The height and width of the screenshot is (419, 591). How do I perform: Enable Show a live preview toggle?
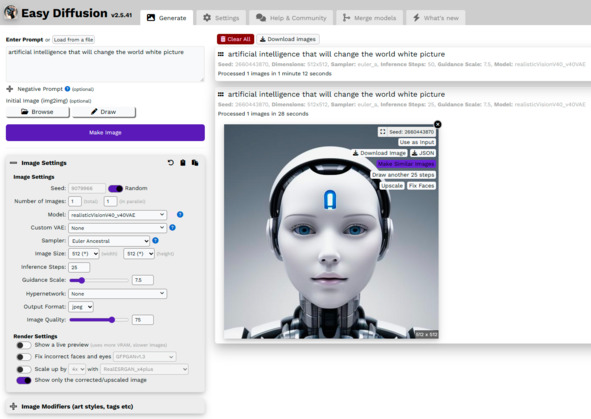pos(23,345)
